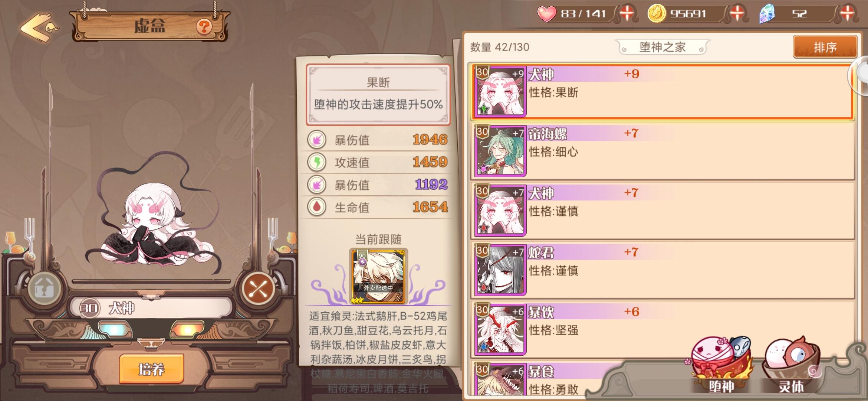This screenshot has width=868, height=401.
Task: Click the 堕神之家 header label
Action: coord(662,47)
